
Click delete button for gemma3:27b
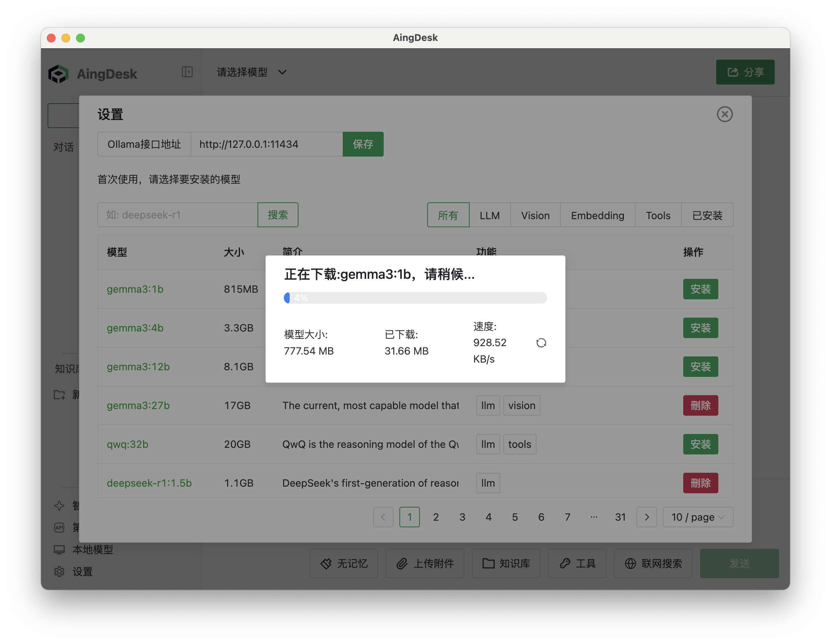click(x=700, y=405)
